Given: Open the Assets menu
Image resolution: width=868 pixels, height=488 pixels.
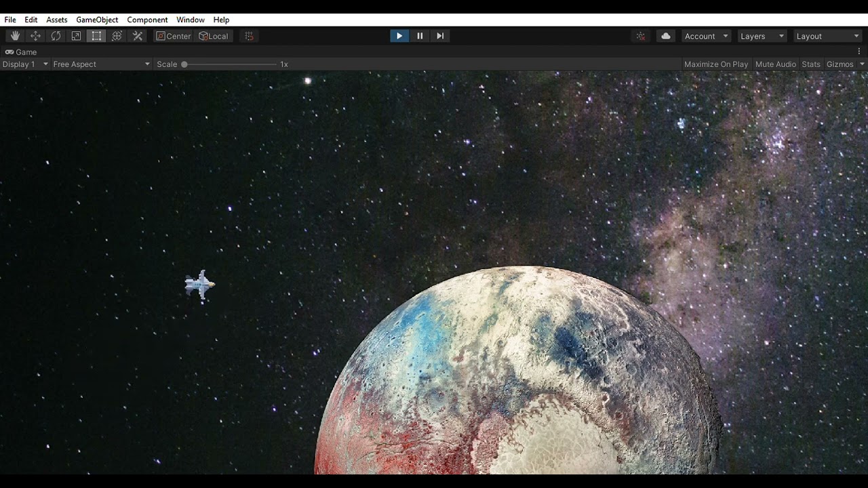Looking at the screenshot, I should [57, 20].
